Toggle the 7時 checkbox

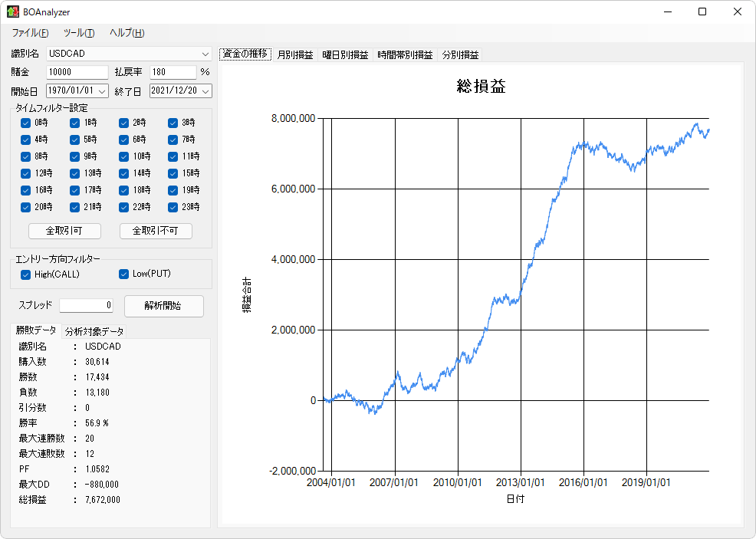[173, 140]
